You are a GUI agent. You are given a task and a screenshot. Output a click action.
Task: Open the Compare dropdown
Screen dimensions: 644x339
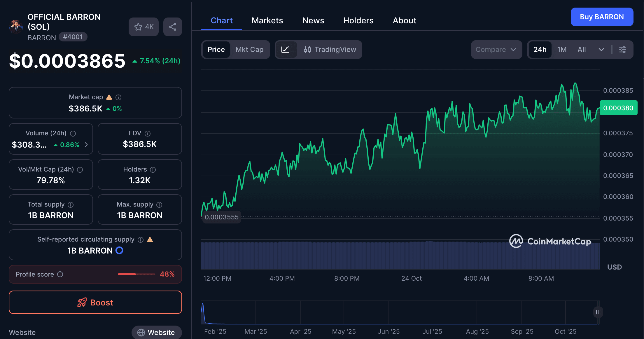496,50
